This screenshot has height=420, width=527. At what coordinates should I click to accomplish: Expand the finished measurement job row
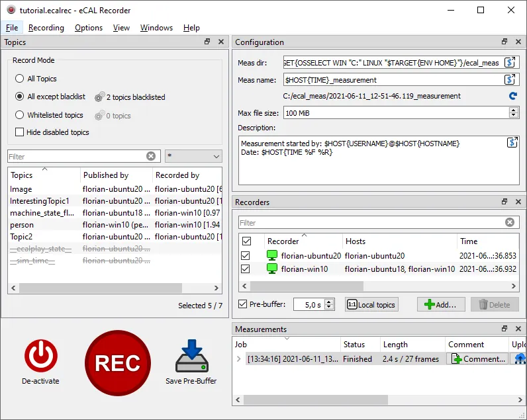[x=239, y=359]
